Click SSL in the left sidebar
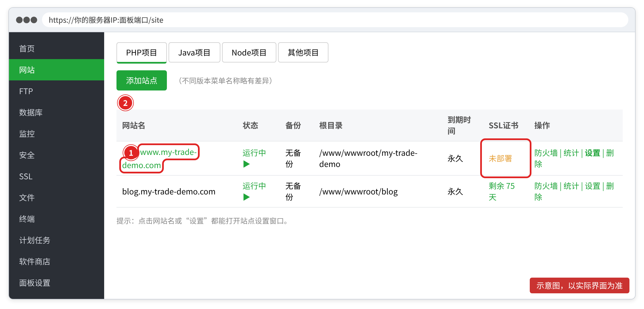 (x=56, y=176)
